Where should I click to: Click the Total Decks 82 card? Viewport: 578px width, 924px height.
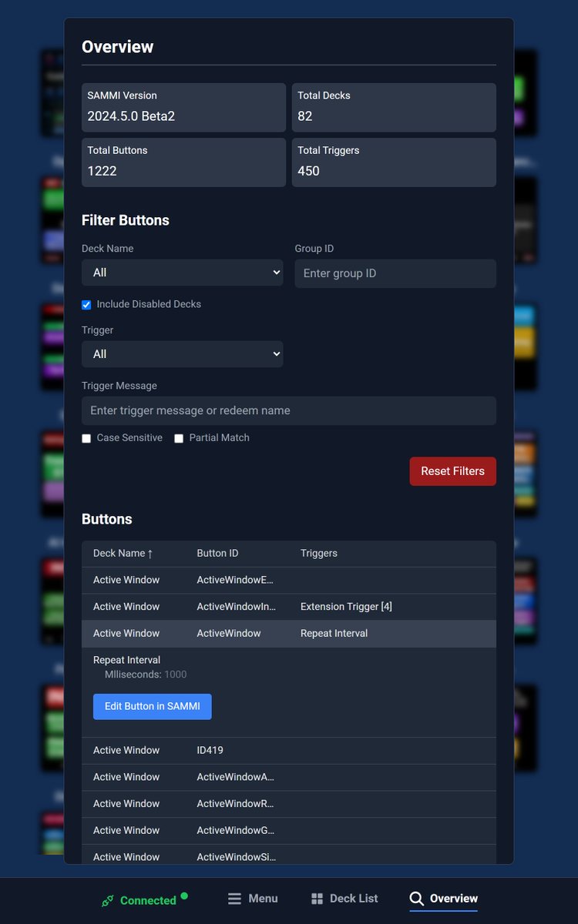coord(394,107)
